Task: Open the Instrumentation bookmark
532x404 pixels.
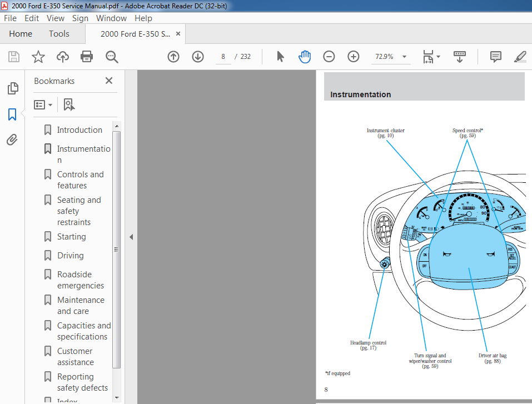Action: pyautogui.click(x=83, y=154)
